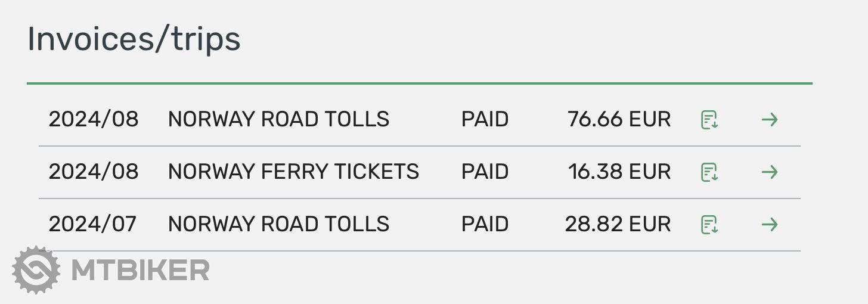
Task: Click the 2024/07 date
Action: click(x=92, y=224)
